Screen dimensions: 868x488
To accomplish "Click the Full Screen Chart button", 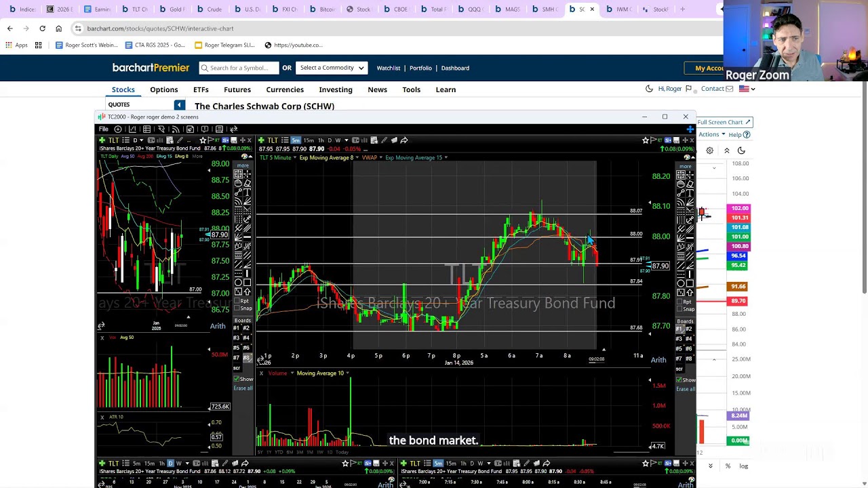I will tap(724, 122).
